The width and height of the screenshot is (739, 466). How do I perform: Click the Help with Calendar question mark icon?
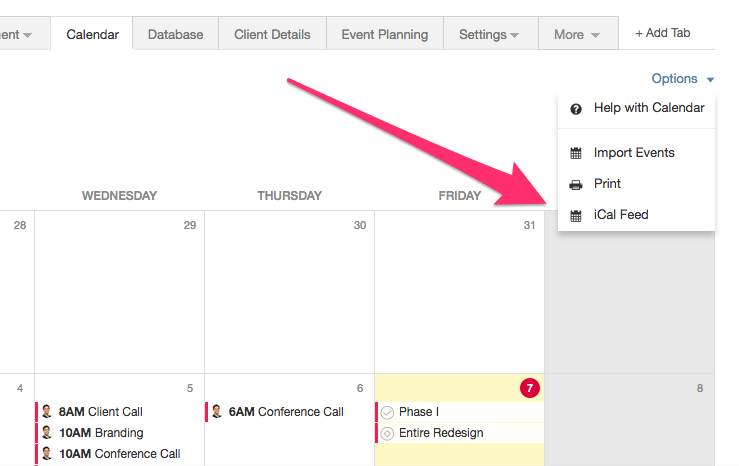coord(575,109)
